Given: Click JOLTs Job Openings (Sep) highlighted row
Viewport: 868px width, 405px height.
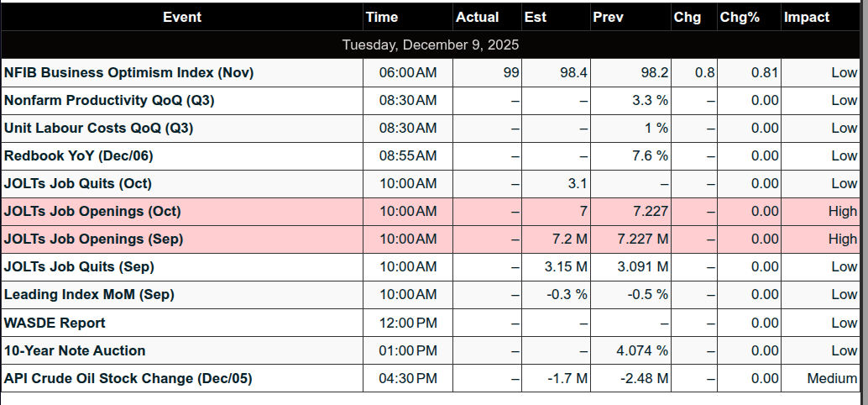Looking at the screenshot, I should click(94, 239).
